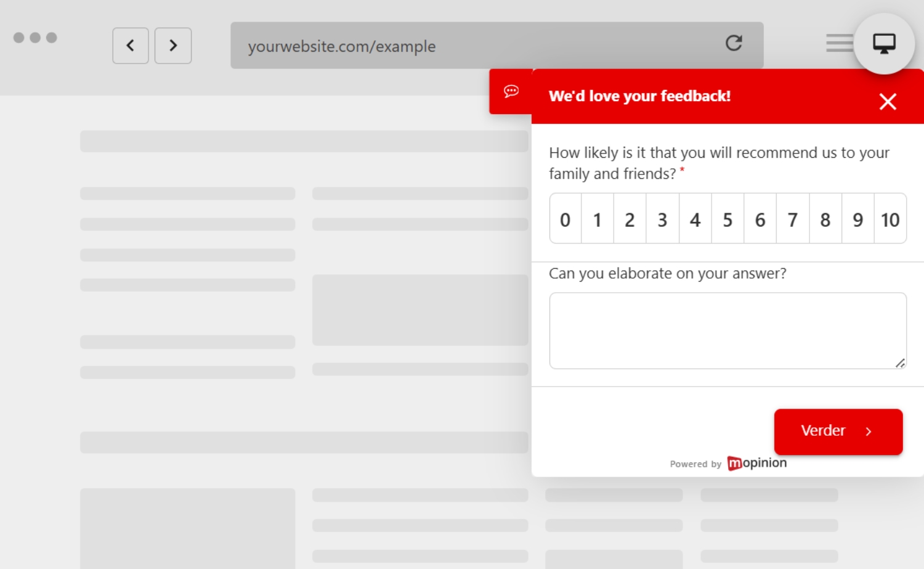Click the Mopinion logo link
This screenshot has height=569, width=924.
click(756, 463)
